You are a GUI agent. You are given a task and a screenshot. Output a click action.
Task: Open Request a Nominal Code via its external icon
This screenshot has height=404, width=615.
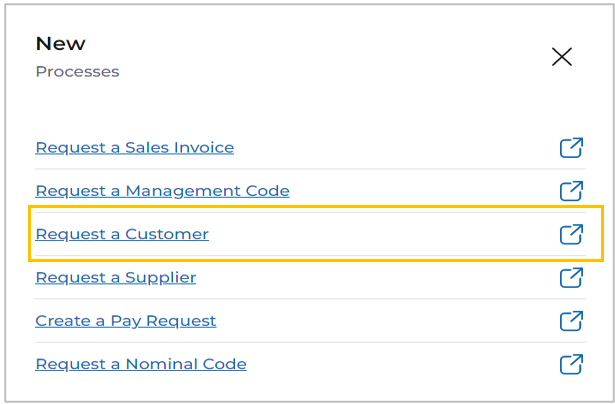[571, 364]
